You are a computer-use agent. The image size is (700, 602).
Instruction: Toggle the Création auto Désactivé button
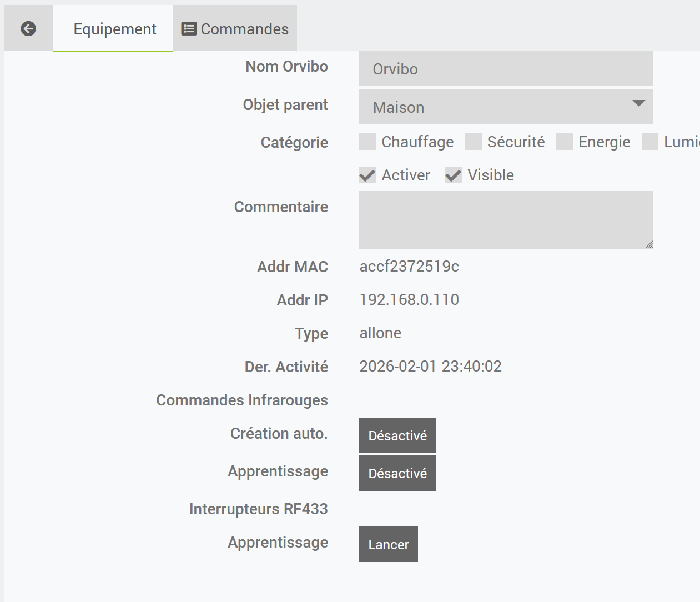[x=397, y=435]
